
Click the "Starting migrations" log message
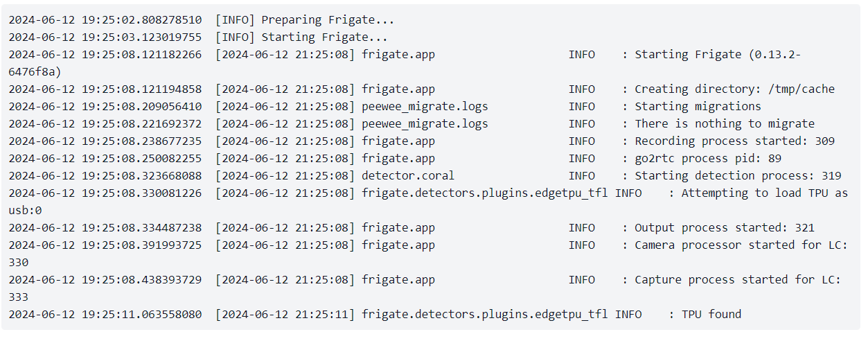(x=698, y=107)
